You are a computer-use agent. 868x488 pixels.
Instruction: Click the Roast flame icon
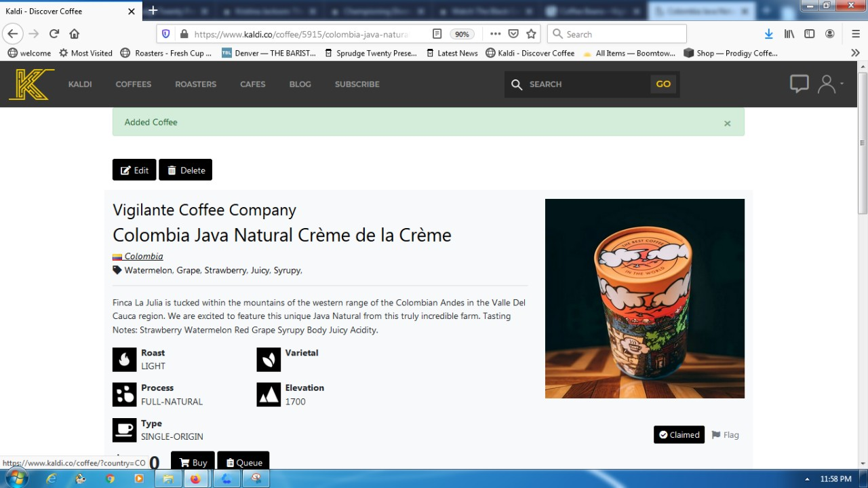[125, 359]
